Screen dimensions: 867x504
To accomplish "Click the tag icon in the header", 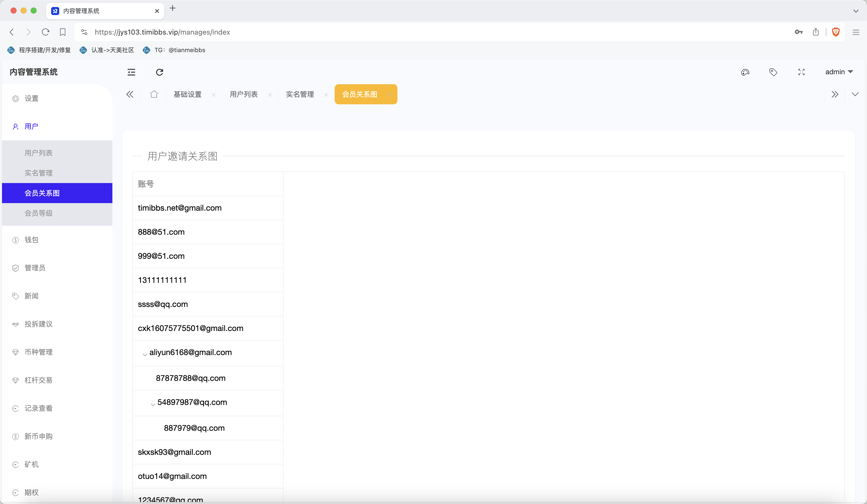I will (773, 72).
